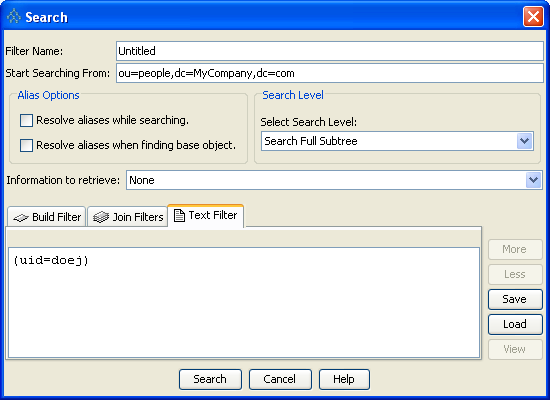The height and width of the screenshot is (400, 550).
Task: Load a saved filter
Action: pyautogui.click(x=515, y=324)
